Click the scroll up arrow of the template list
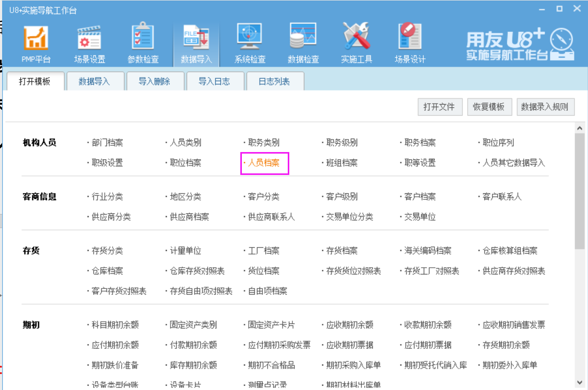Screen dimensions: 588x390 (580, 129)
